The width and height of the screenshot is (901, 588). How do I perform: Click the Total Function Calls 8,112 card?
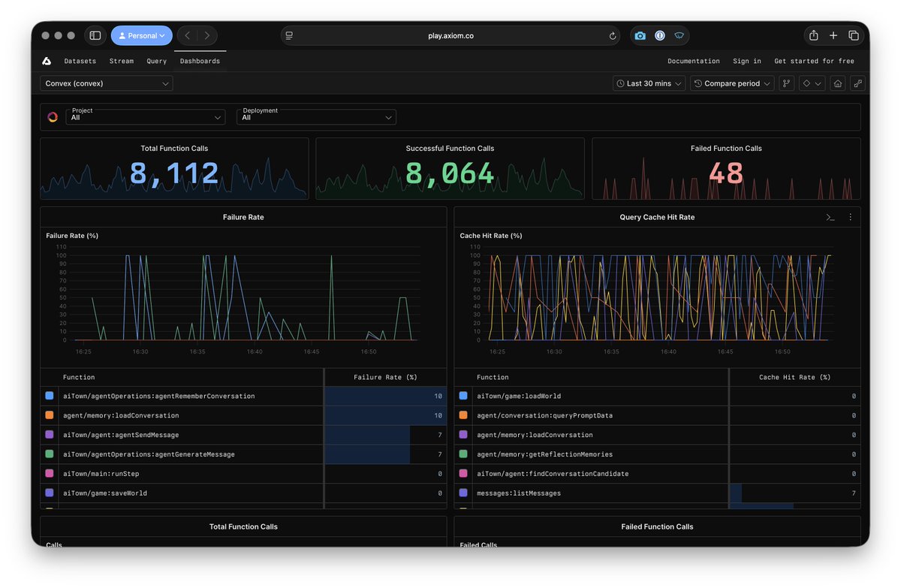174,168
